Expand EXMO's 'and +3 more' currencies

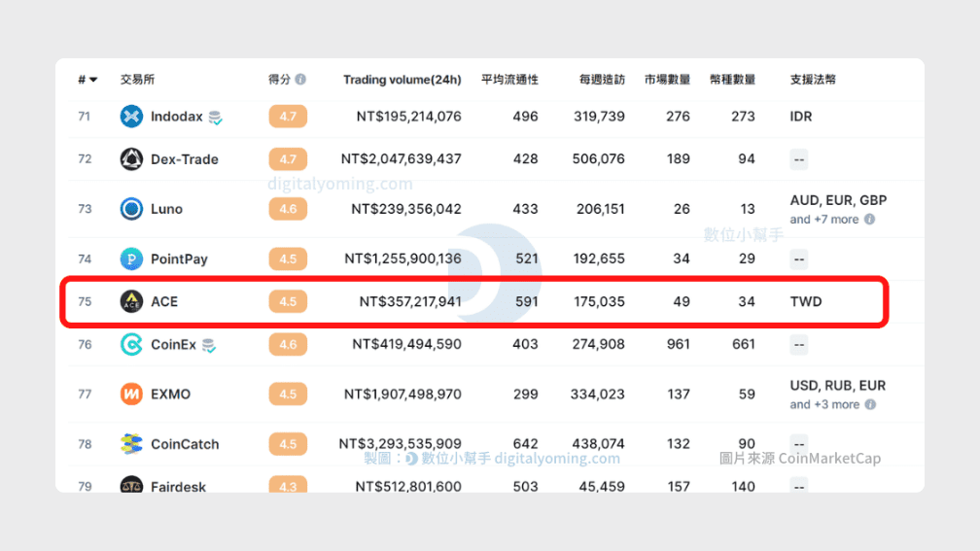tap(824, 404)
